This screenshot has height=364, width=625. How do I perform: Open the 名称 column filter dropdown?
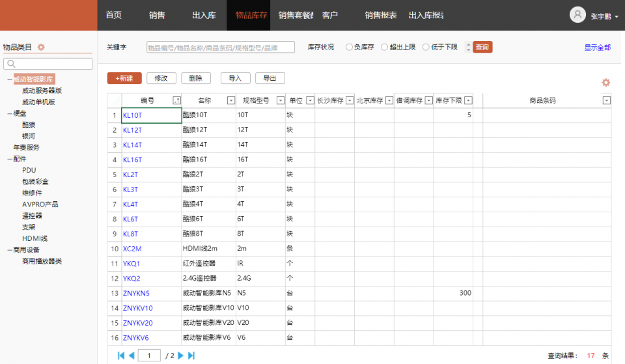pyautogui.click(x=230, y=100)
